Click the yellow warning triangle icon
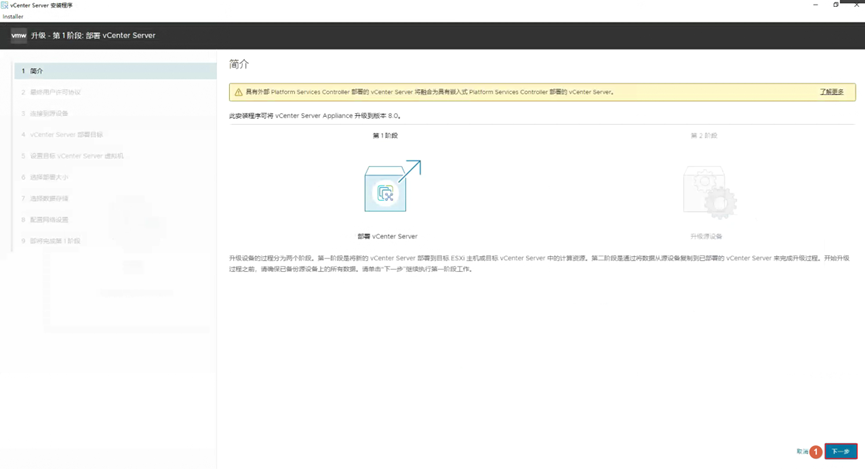 (238, 92)
